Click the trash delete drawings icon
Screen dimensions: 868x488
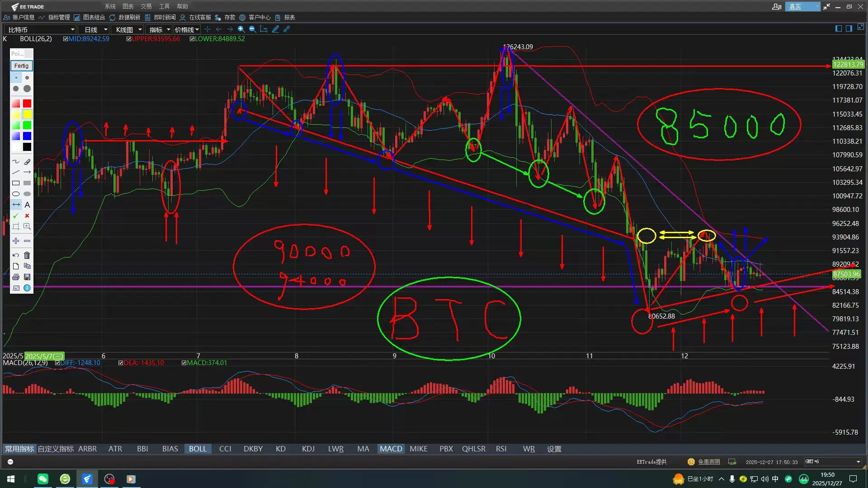coord(27,255)
